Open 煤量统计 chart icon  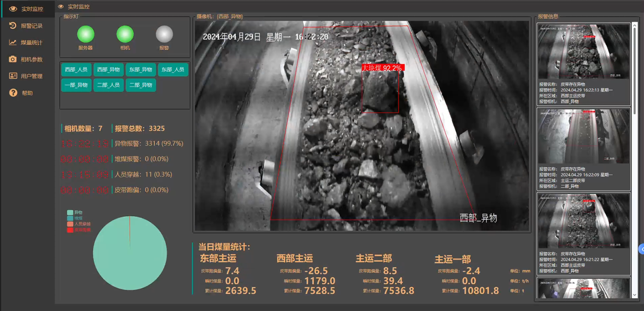click(13, 43)
